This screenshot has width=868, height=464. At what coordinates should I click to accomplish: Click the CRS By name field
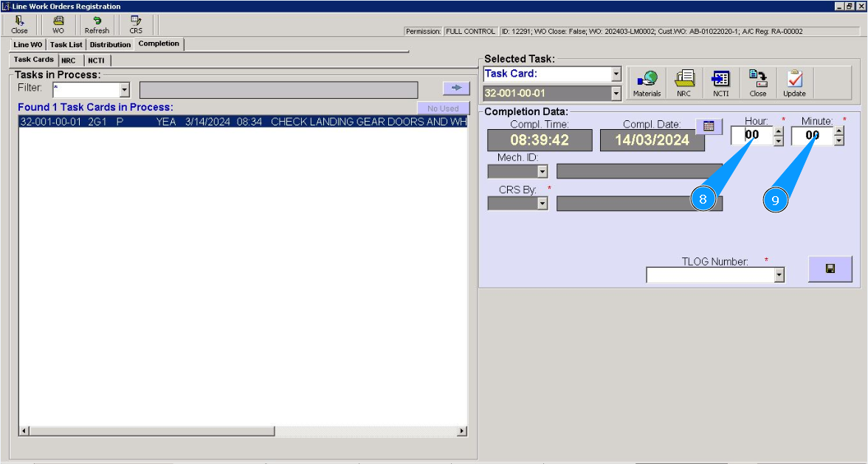coord(639,204)
